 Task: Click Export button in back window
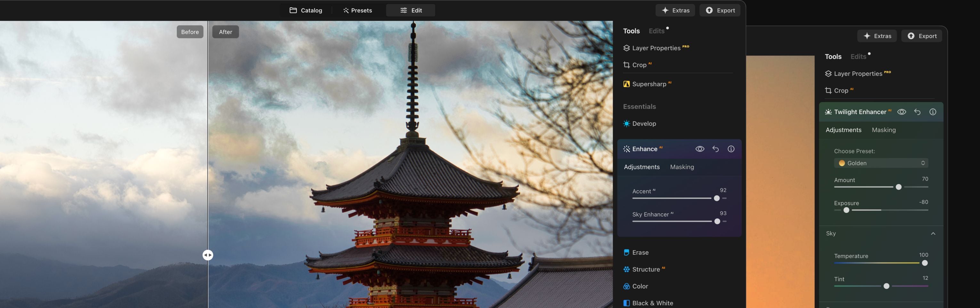point(921,36)
